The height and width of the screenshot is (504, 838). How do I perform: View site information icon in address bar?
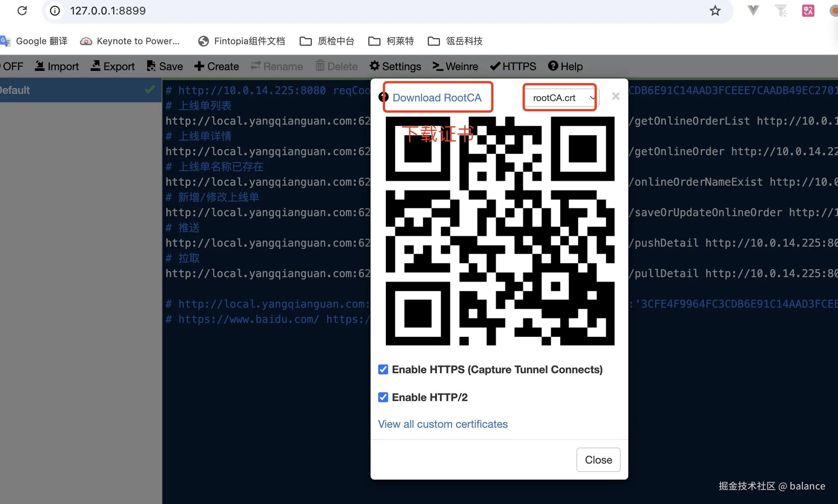click(x=55, y=11)
